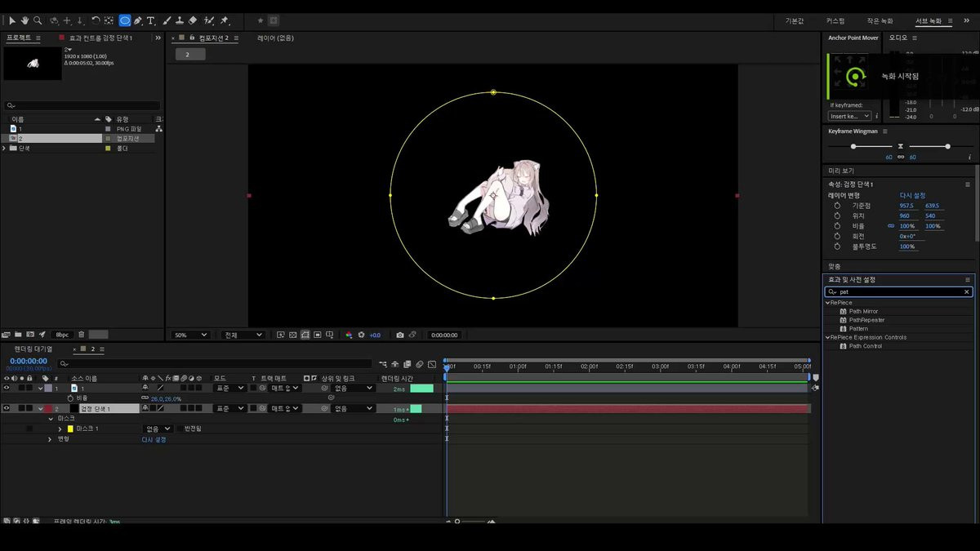The height and width of the screenshot is (551, 980).
Task: Hide layer 1 with its eye icon
Action: [7, 389]
